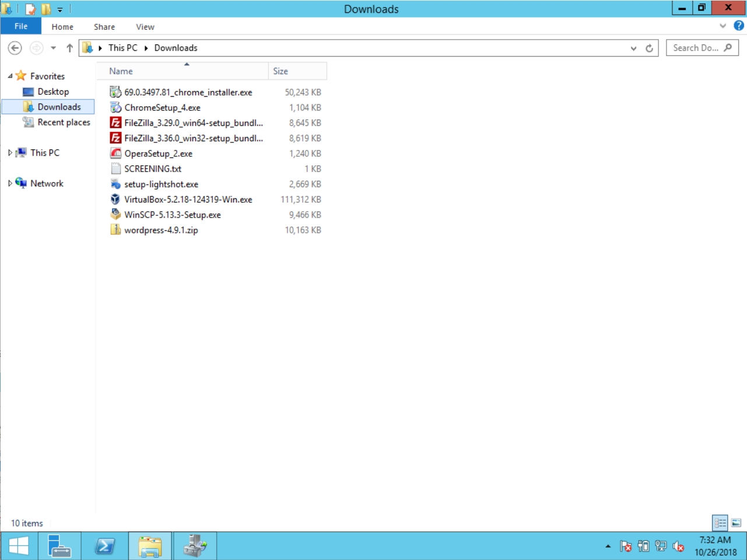Expand the This PC tree node
Viewport: 747px width, 560px height.
(x=10, y=153)
